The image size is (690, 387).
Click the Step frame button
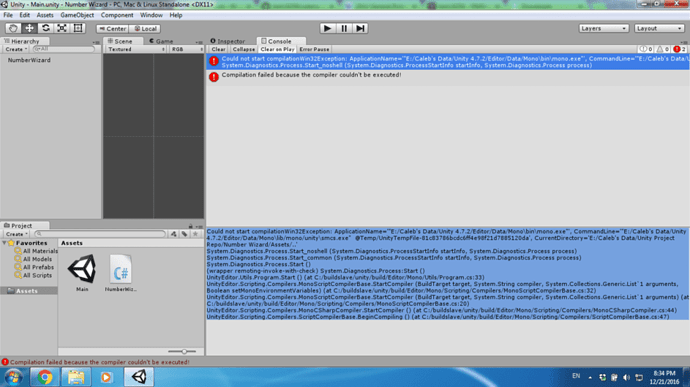[360, 28]
